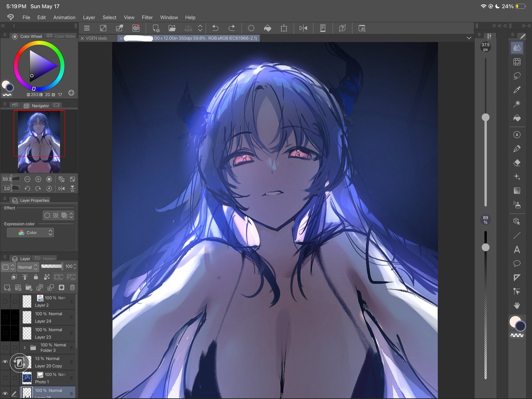Zoom out in the Navigator panel
Image resolution: width=532 pixels, height=399 pixels.
27,179
